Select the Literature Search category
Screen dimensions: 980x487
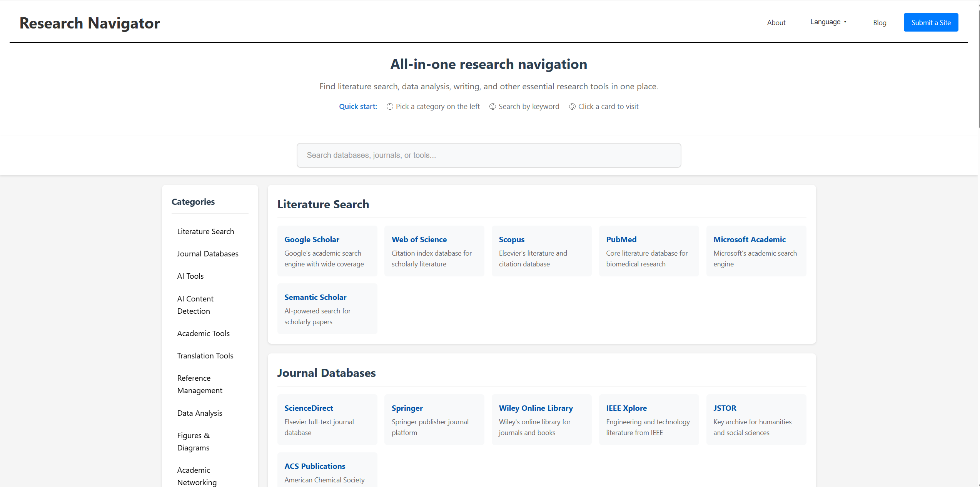pyautogui.click(x=205, y=231)
